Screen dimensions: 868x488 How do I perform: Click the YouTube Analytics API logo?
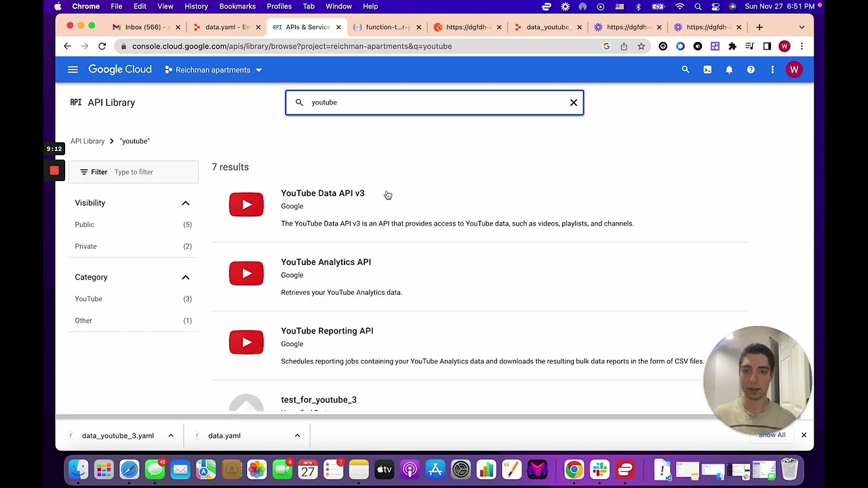point(246,273)
